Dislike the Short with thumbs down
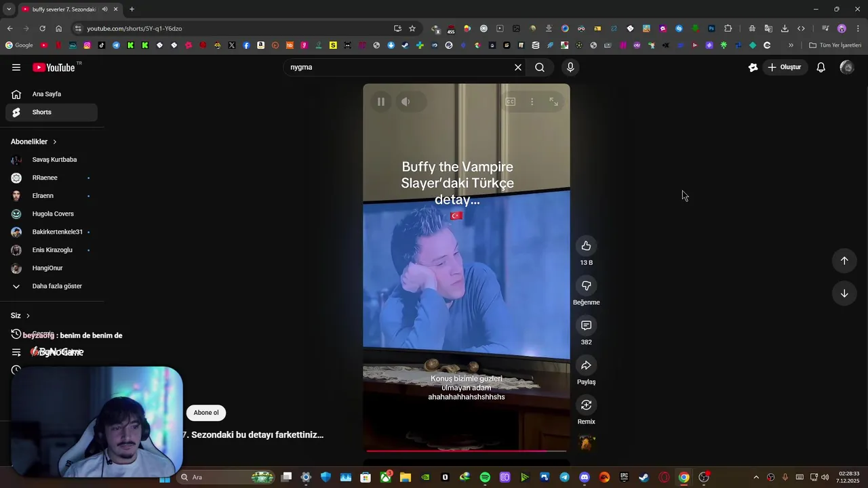 (x=587, y=285)
